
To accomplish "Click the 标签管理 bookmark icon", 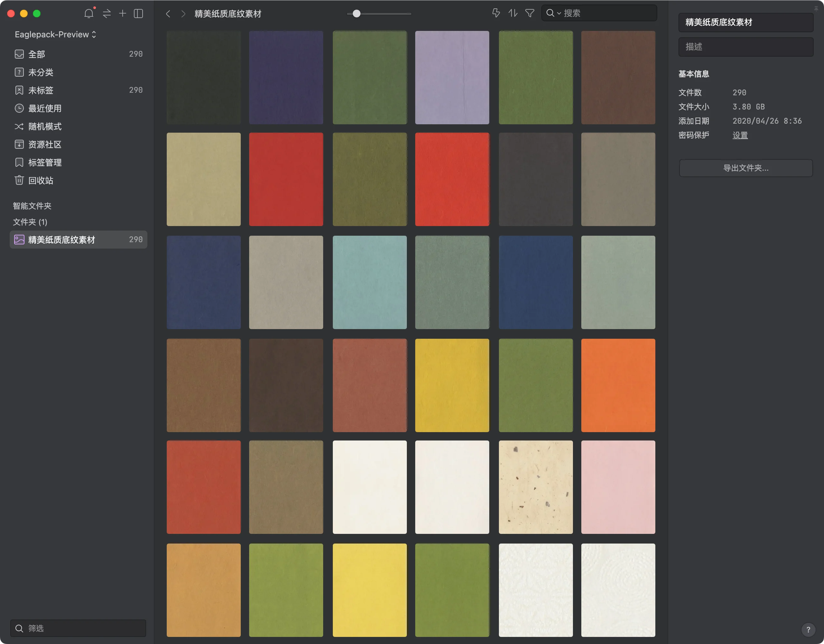I will [19, 162].
